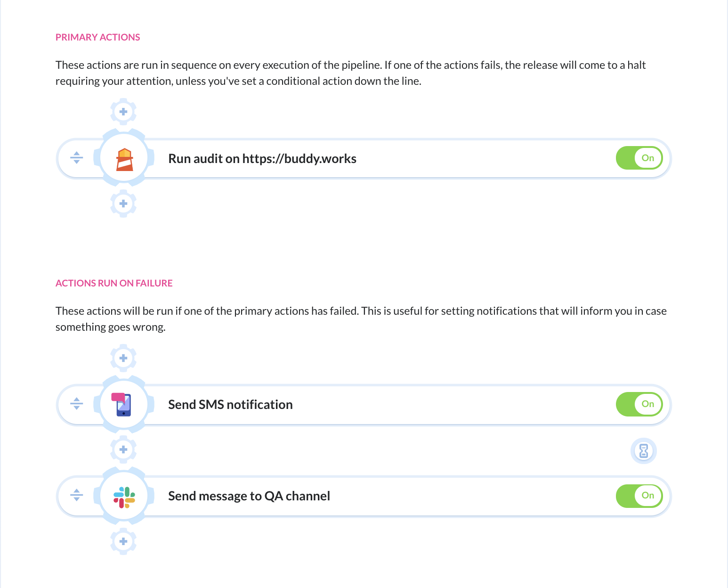Disable the Send SMS notification toggle
728x588 pixels.
click(639, 404)
